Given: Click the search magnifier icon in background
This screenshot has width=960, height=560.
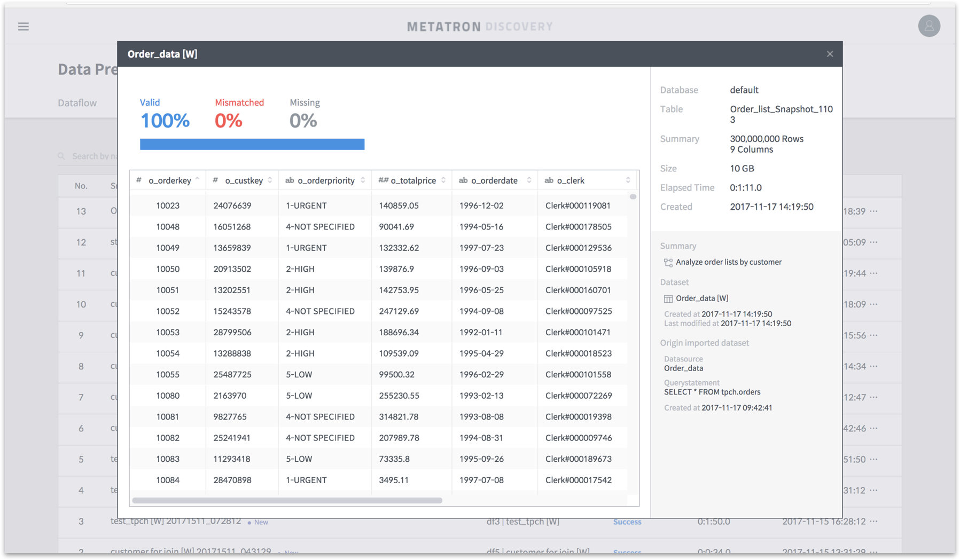Looking at the screenshot, I should click(61, 156).
